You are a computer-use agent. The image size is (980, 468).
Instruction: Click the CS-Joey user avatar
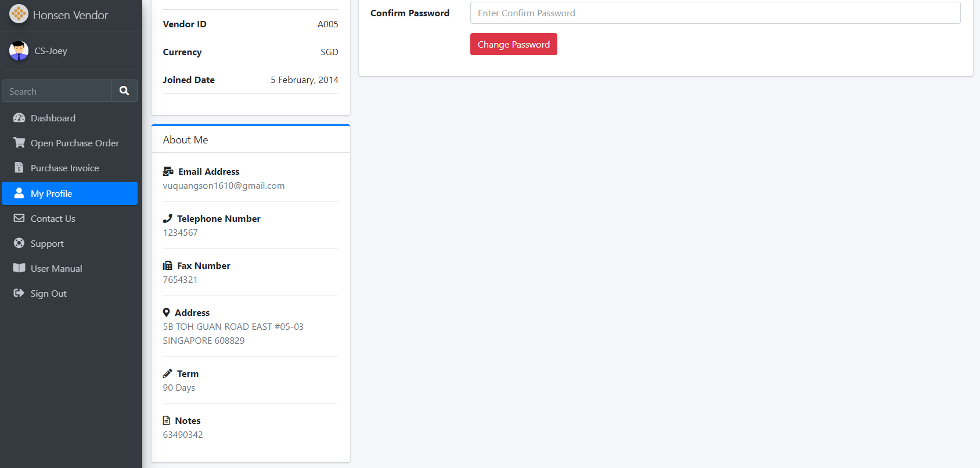coord(19,51)
